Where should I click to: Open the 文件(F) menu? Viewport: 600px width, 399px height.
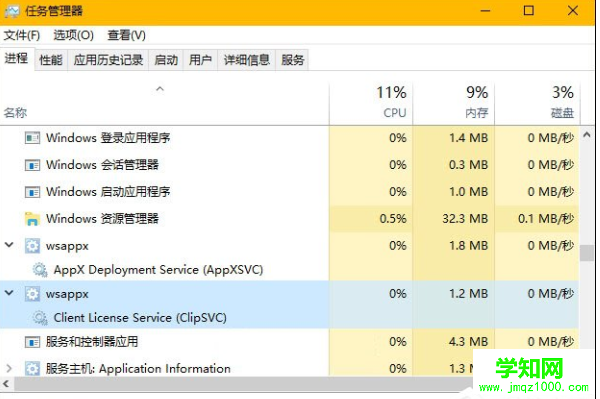[x=22, y=35]
